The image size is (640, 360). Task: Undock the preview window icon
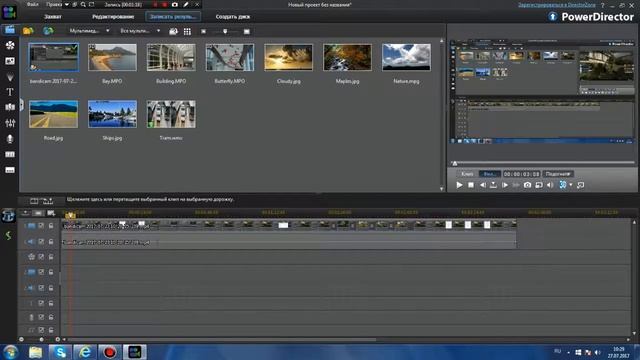(580, 185)
